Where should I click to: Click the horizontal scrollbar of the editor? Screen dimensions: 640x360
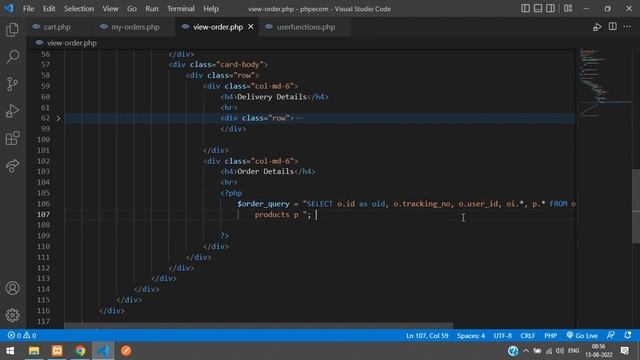point(259,326)
